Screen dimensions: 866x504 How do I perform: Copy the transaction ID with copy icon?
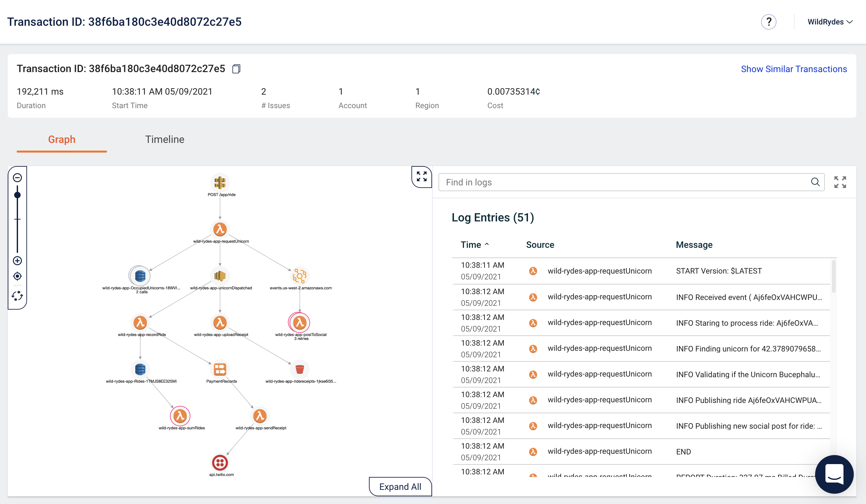pos(236,69)
